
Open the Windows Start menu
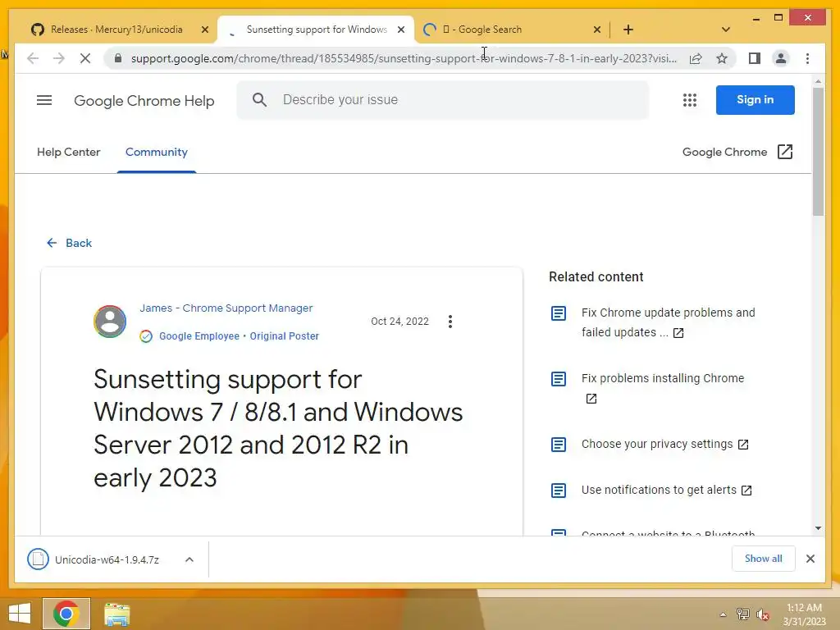20,614
